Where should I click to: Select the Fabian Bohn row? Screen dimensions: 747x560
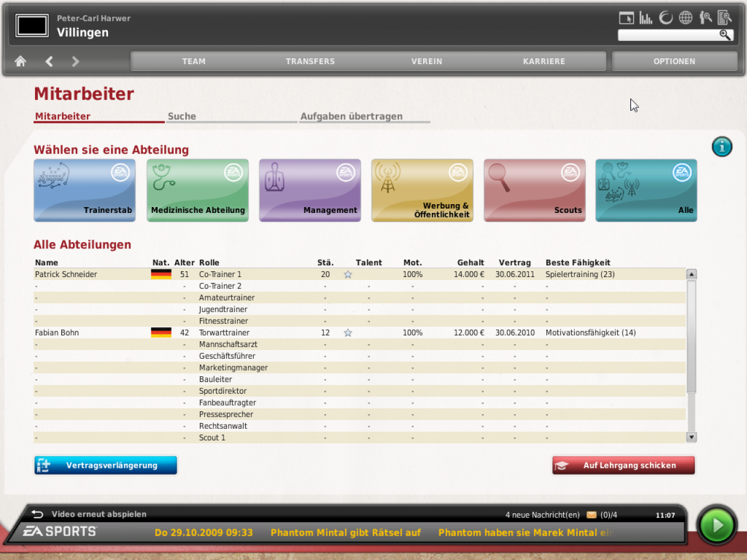[359, 332]
